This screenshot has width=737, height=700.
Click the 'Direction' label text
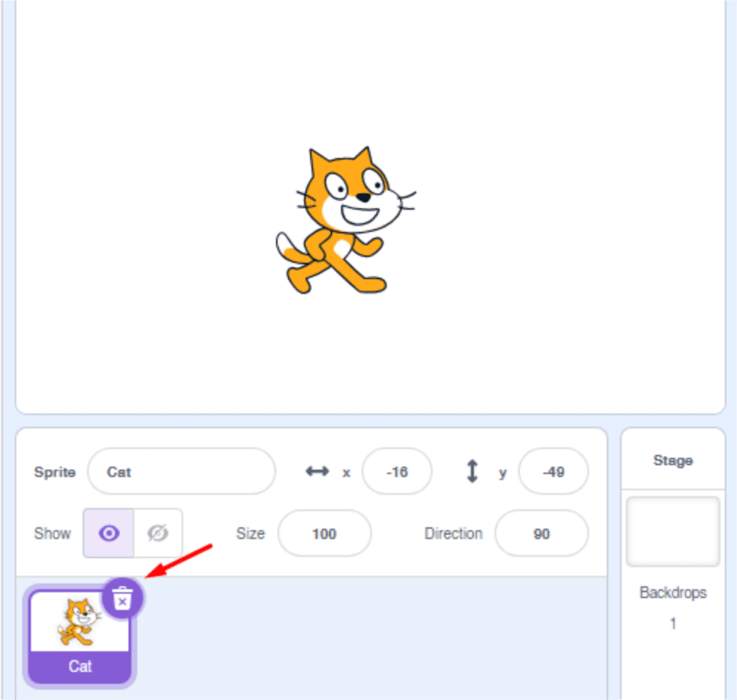[453, 534]
